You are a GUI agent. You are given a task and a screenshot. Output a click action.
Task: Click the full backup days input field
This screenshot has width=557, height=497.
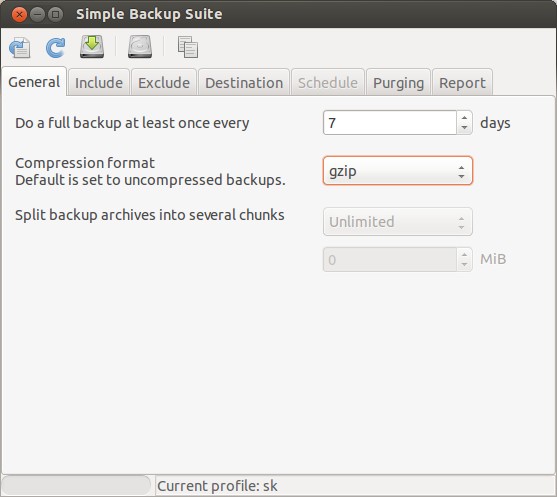pyautogui.click(x=390, y=123)
